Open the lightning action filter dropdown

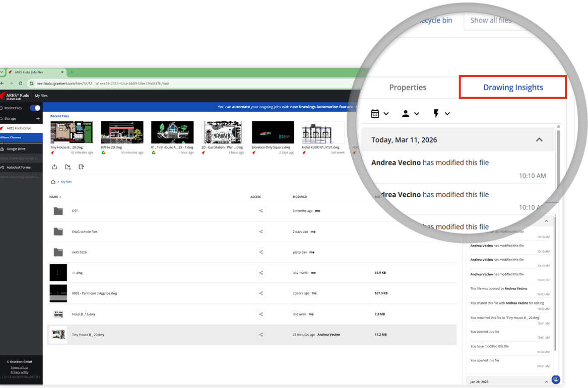tap(441, 114)
